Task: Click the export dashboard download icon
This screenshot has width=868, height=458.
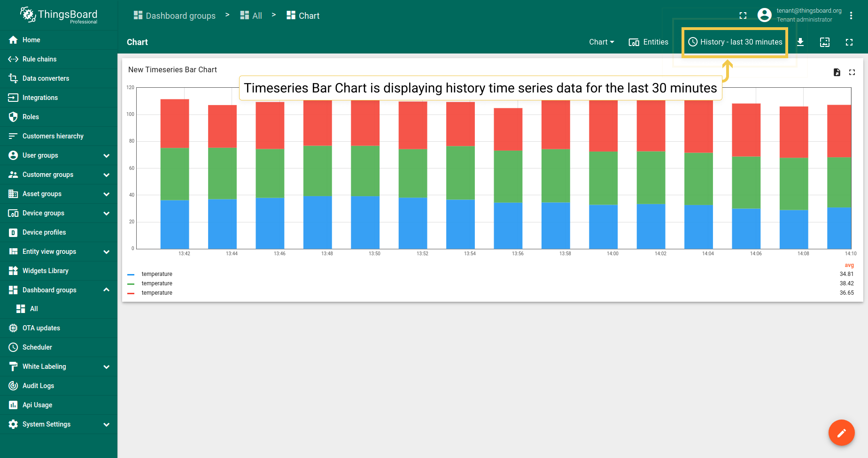Action: pyautogui.click(x=800, y=42)
